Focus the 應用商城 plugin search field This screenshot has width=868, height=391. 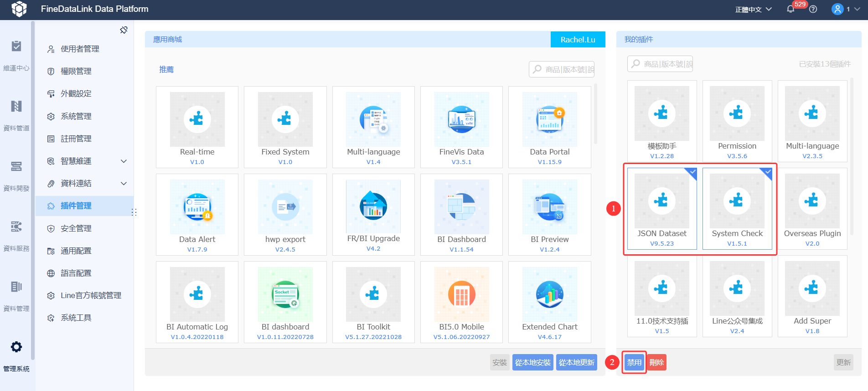tap(562, 69)
